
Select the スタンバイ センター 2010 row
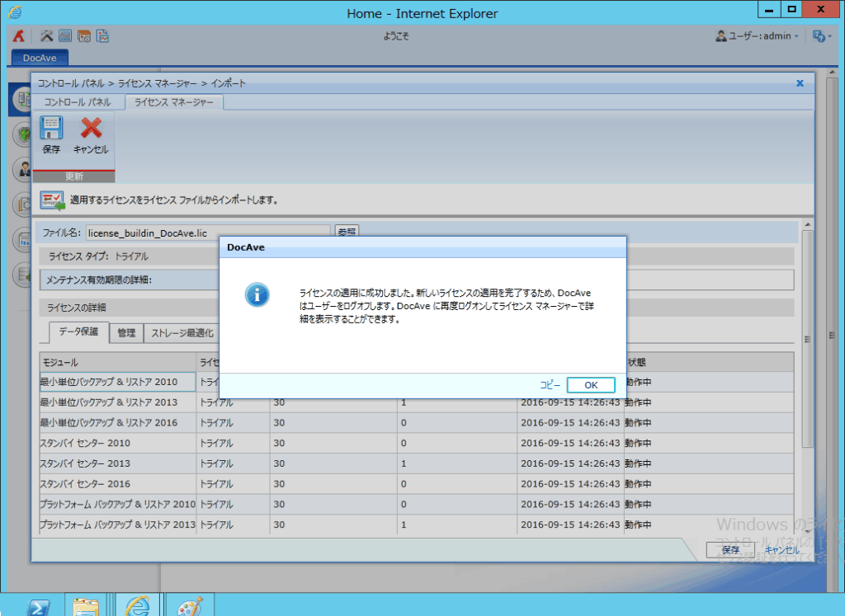(417, 443)
